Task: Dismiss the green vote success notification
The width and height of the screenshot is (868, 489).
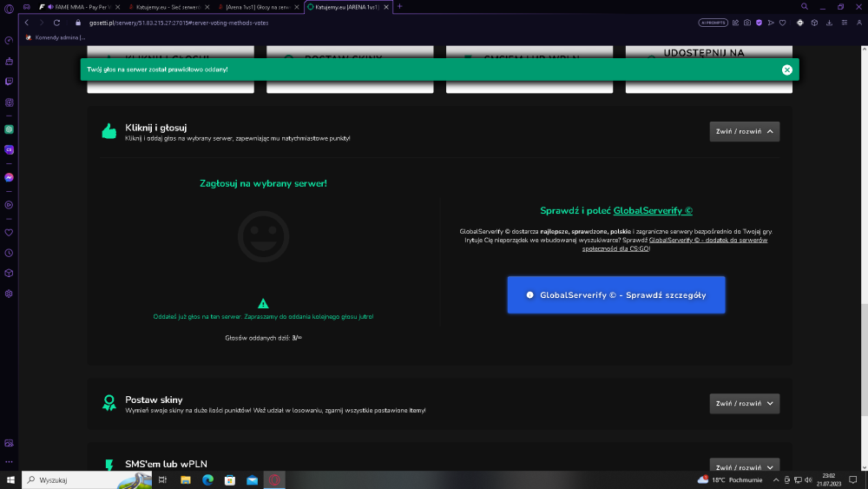Action: point(786,69)
